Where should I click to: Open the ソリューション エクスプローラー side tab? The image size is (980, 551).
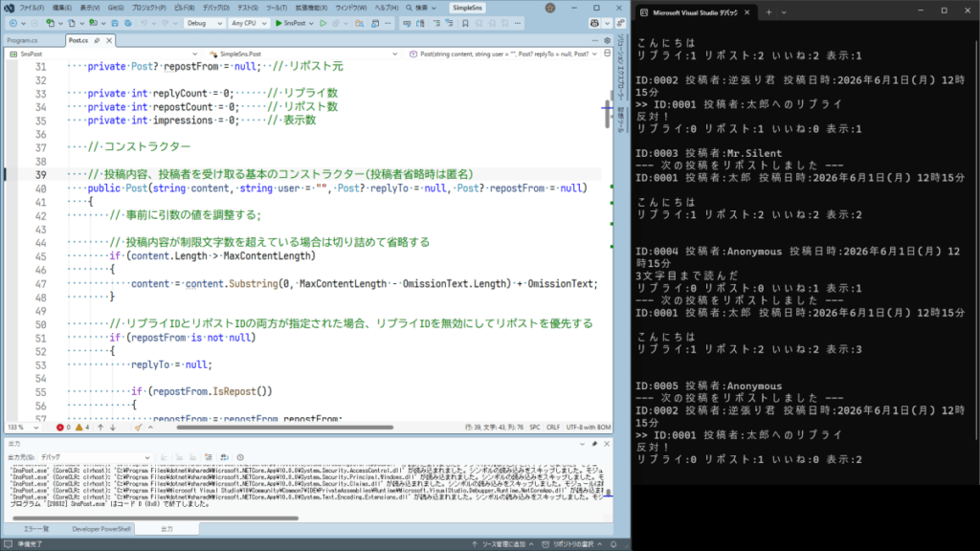[620, 68]
